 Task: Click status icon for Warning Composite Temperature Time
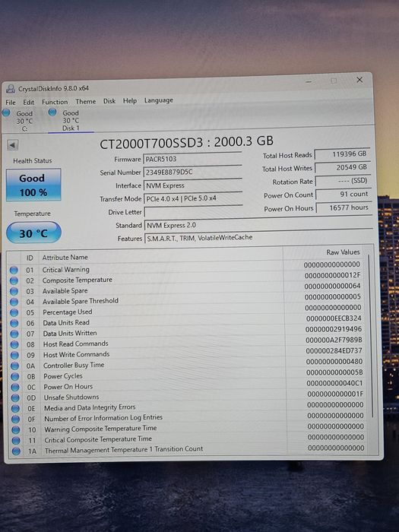click(16, 430)
